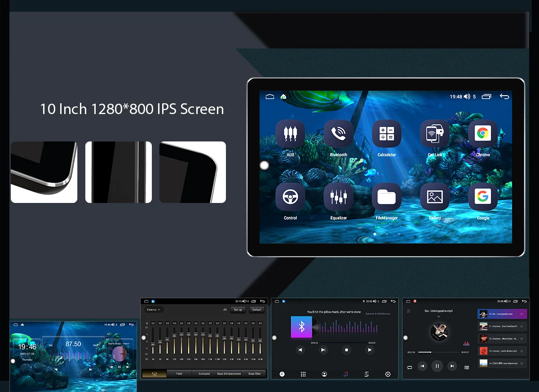Select the equalizer sliders tab
539x392 pixels.
point(154,374)
